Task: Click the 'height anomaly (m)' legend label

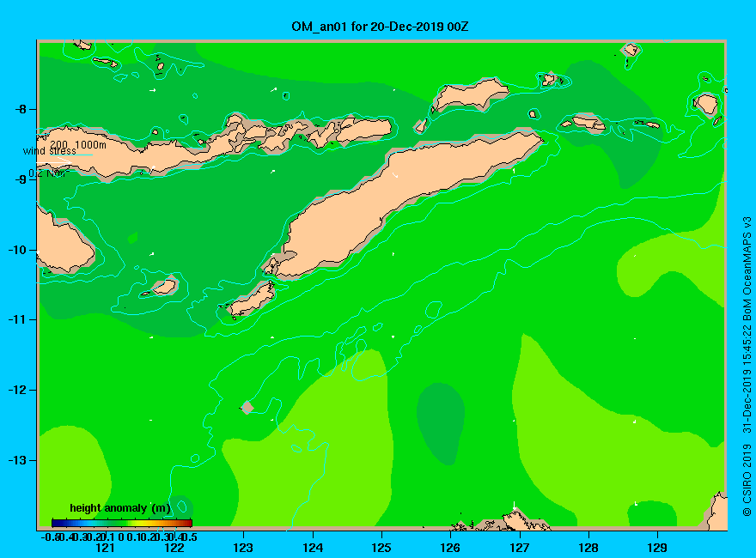Action: 120,508
